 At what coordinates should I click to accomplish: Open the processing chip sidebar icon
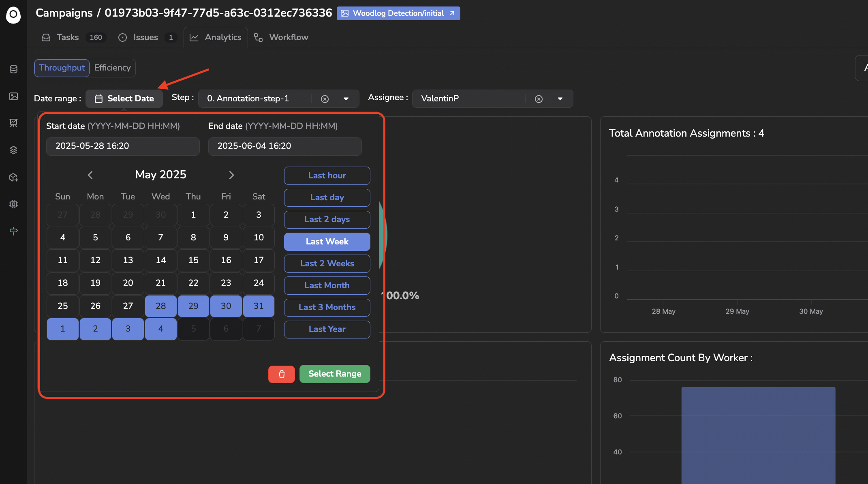click(13, 204)
